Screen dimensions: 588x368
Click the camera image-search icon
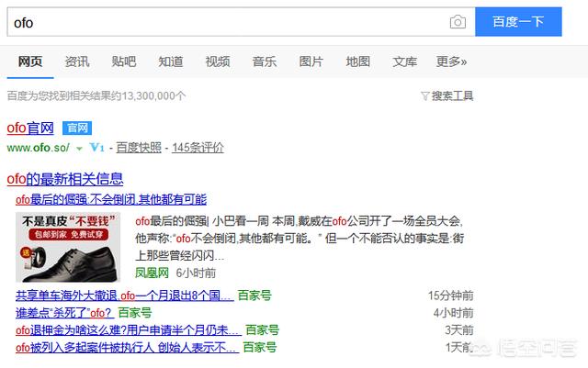pos(458,22)
